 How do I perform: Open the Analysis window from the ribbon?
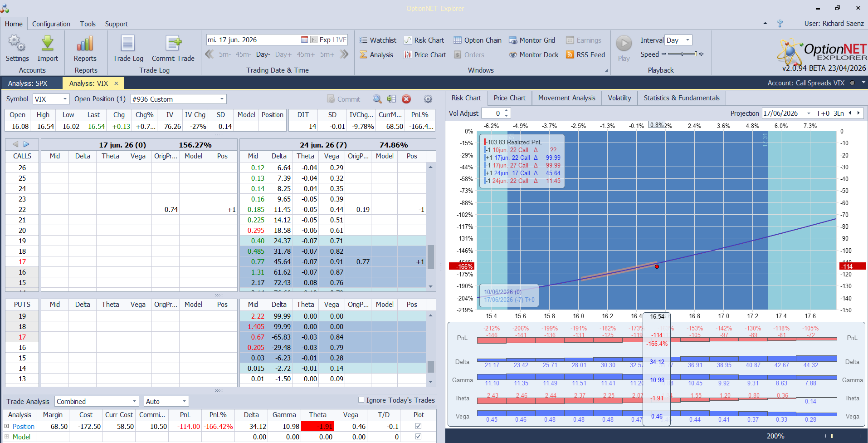click(376, 55)
